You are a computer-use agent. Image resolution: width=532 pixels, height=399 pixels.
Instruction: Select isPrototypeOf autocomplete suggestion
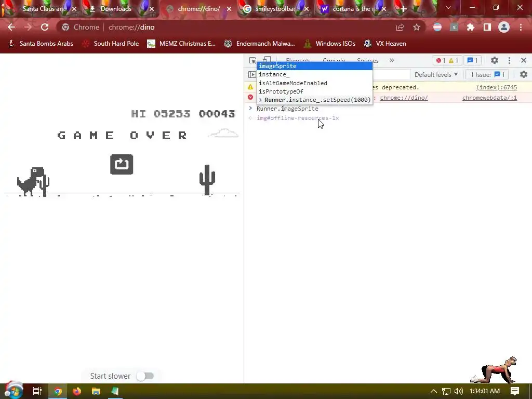click(314, 91)
